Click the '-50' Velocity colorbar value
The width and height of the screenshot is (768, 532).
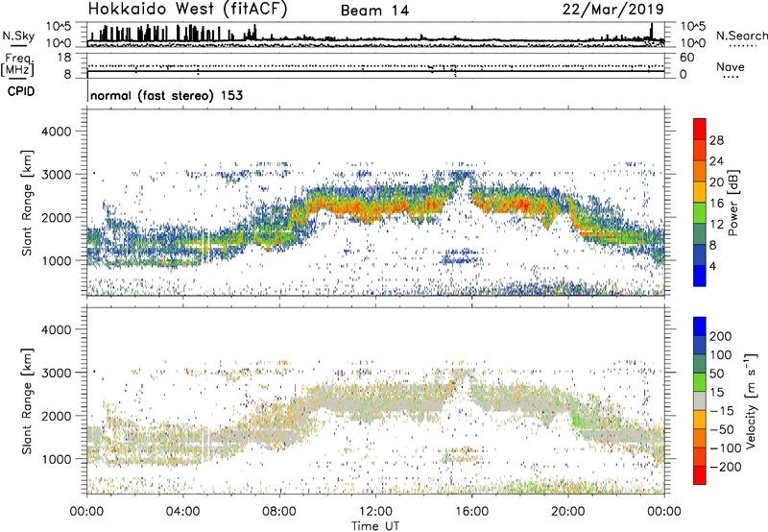[723, 429]
